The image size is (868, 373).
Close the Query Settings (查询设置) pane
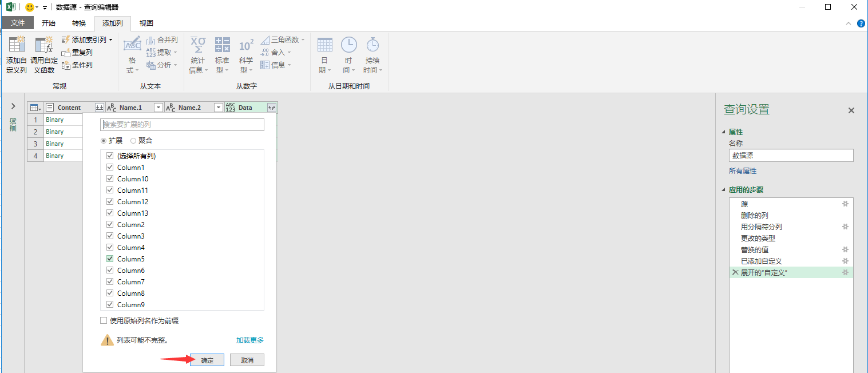(851, 110)
